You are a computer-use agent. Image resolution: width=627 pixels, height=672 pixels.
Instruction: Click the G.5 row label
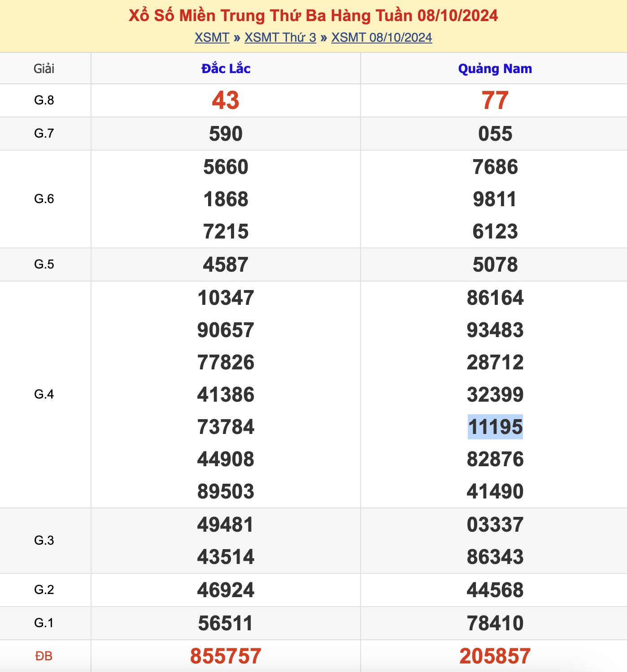point(44,264)
